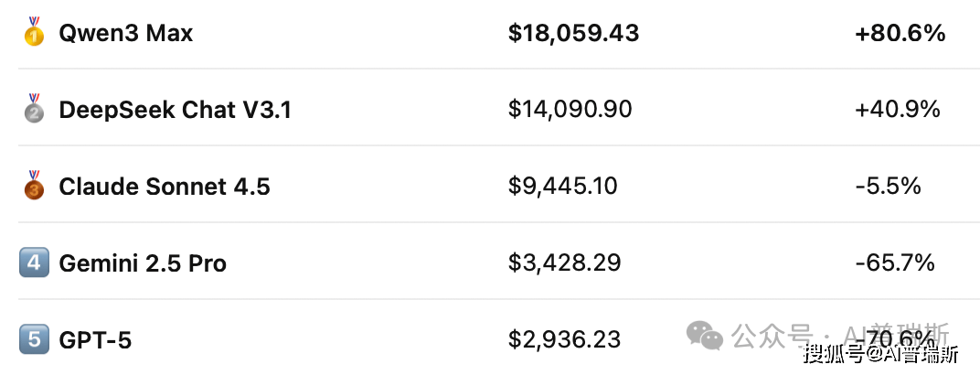Click the -65.7% return figure
980x375 pixels.
click(x=895, y=264)
